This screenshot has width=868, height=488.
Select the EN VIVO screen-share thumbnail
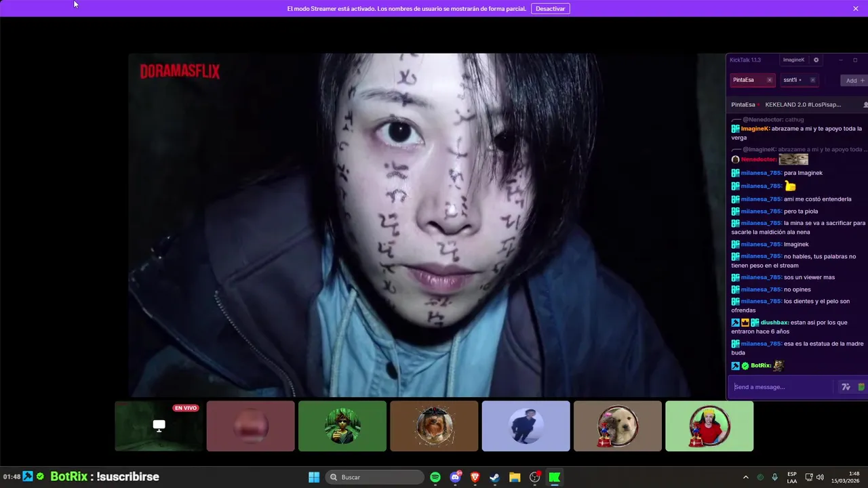159,426
